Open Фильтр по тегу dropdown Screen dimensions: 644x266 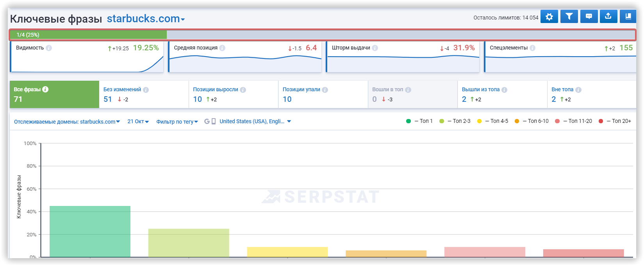pyautogui.click(x=177, y=122)
